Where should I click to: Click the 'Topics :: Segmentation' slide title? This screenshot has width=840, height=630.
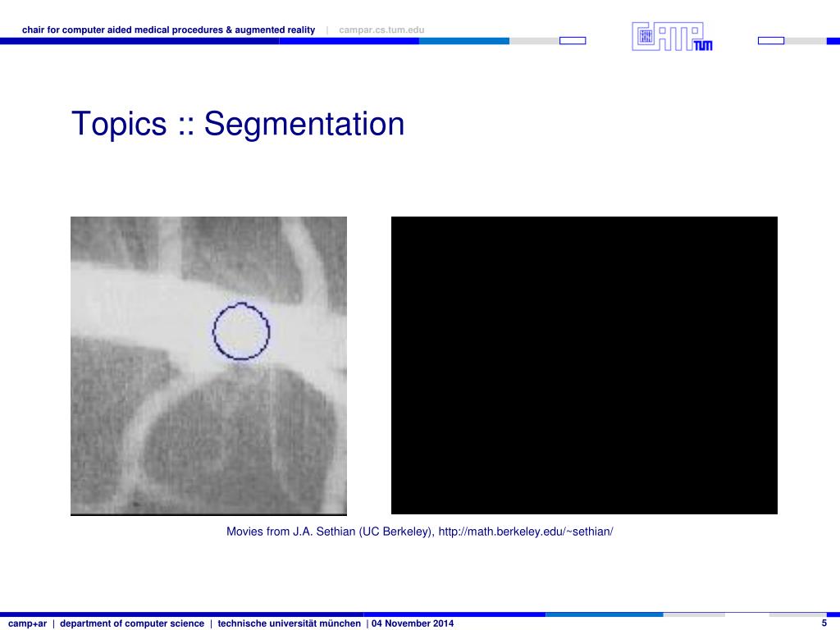[x=238, y=124]
